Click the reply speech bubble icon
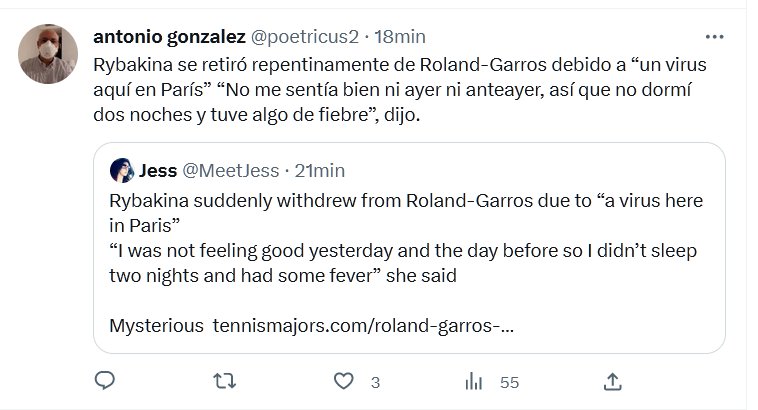The height and width of the screenshot is (410, 758). point(105,381)
